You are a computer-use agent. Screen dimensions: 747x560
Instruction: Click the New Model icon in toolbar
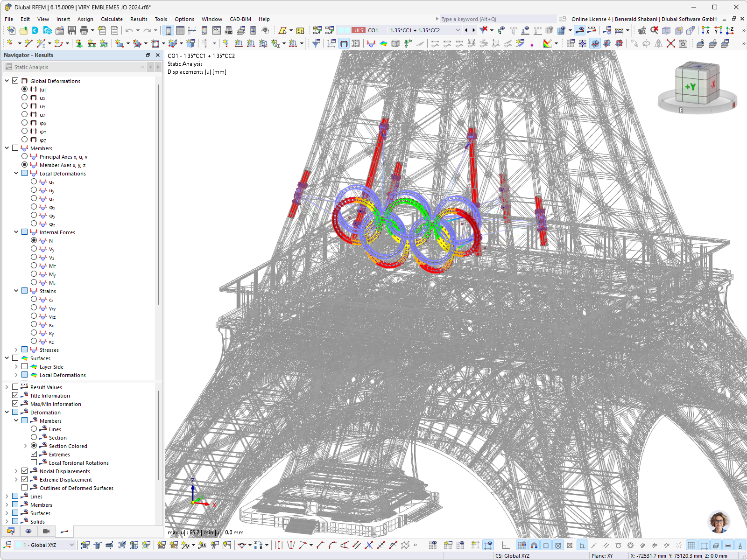[11, 30]
